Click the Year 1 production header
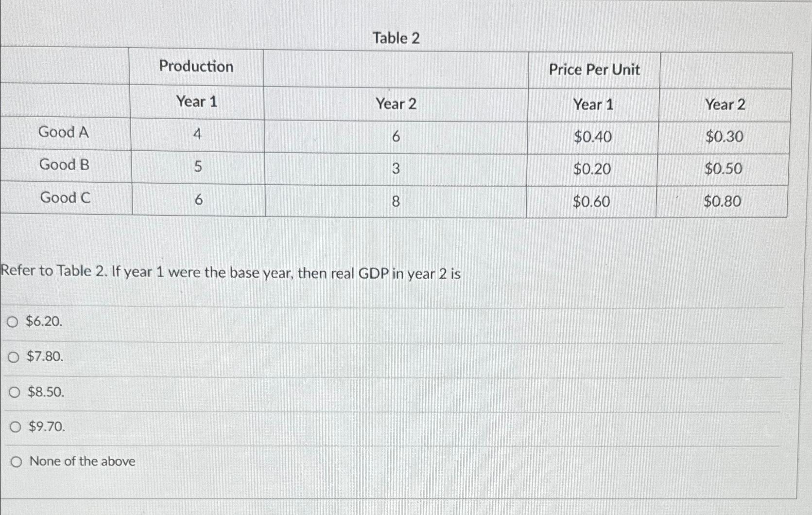 point(197,103)
